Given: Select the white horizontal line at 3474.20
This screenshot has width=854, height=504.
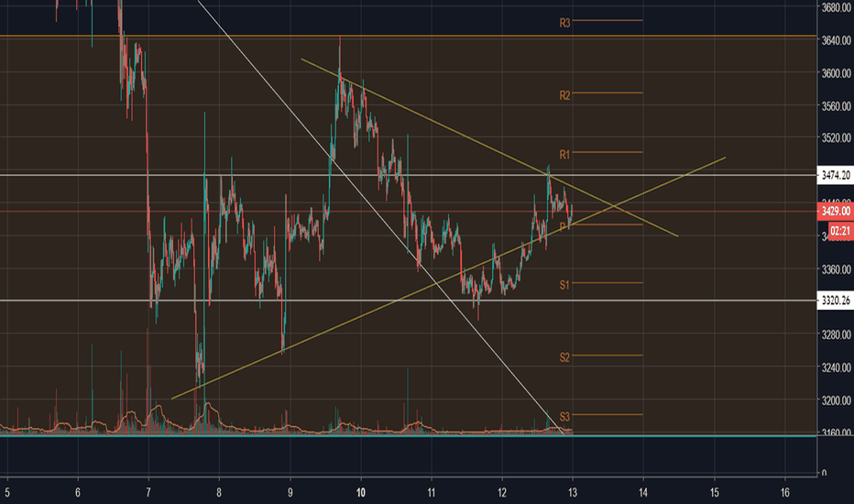Looking at the screenshot, I should tap(409, 175).
